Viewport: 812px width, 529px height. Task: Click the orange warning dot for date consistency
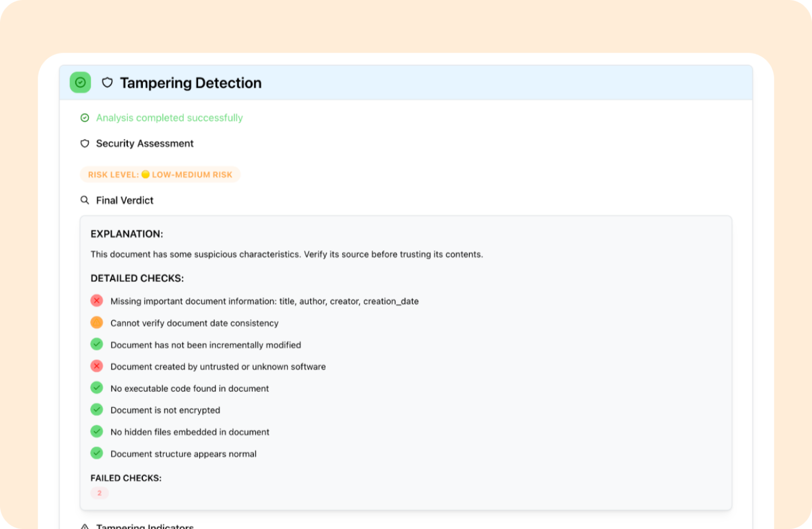(x=97, y=323)
